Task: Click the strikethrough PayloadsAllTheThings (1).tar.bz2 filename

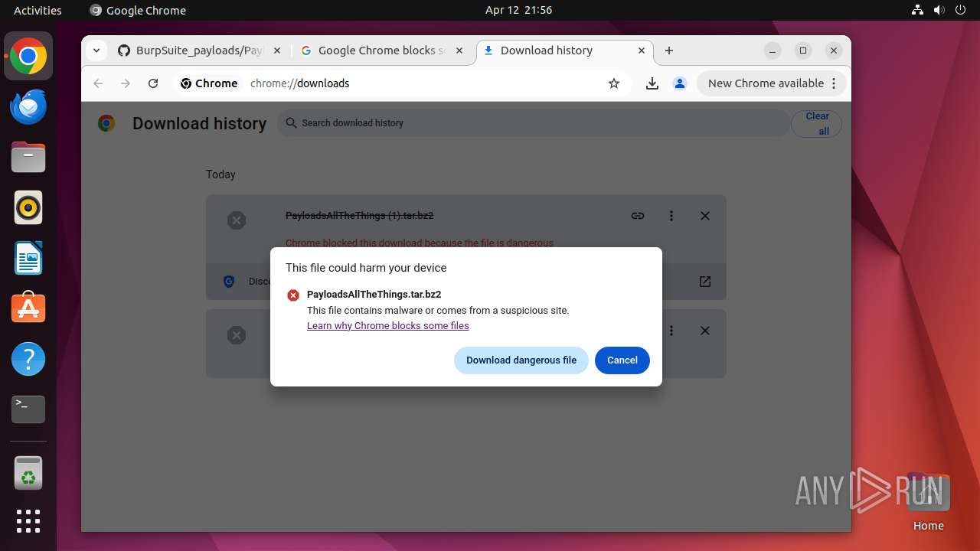Action: (x=360, y=216)
